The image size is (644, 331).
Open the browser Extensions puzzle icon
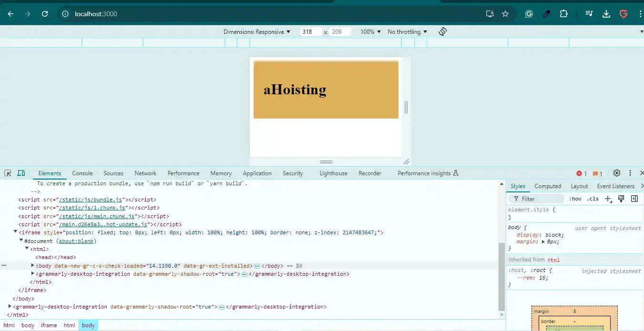point(563,14)
